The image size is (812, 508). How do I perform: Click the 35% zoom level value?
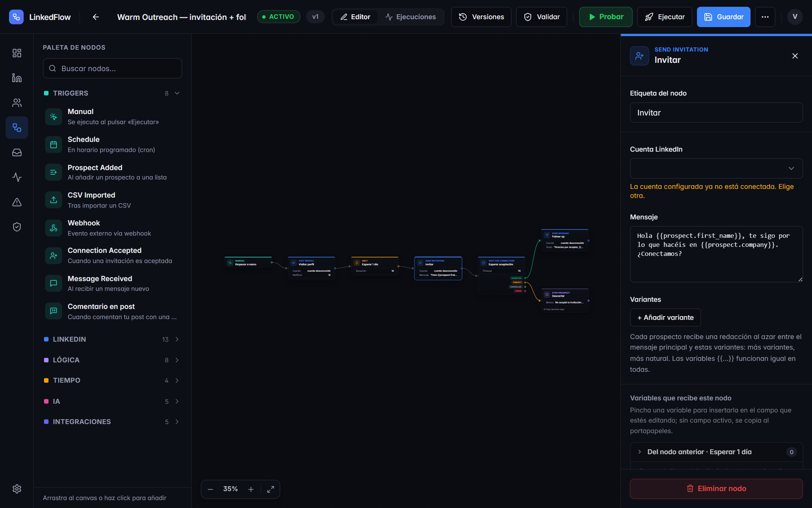230,489
